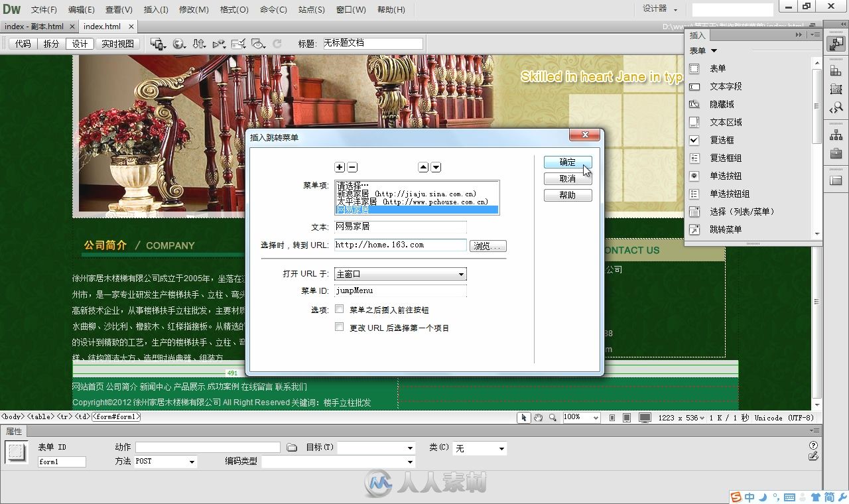849x504 pixels.
Task: Click the 浏览... button
Action: pyautogui.click(x=488, y=246)
